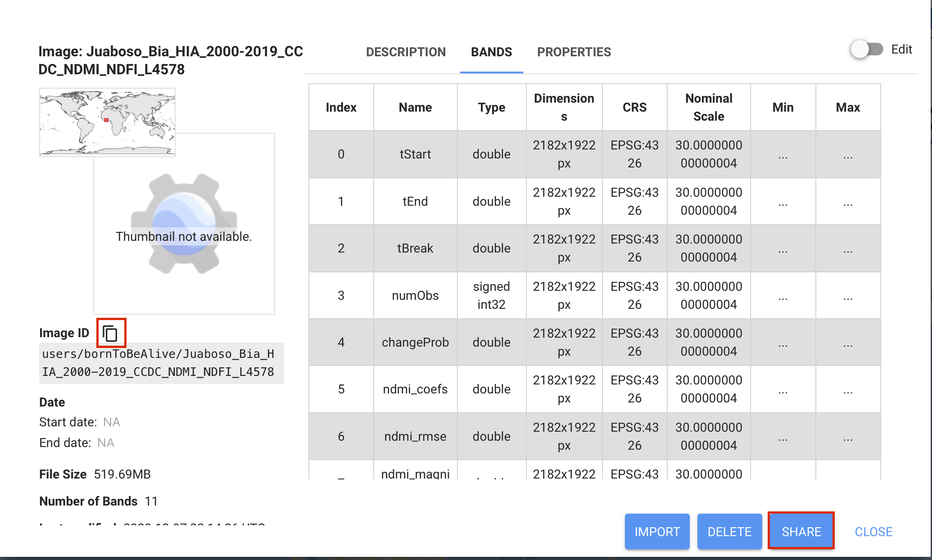Click Min value of ndmi_rmse row
This screenshot has height=560, width=932.
pyautogui.click(x=783, y=437)
